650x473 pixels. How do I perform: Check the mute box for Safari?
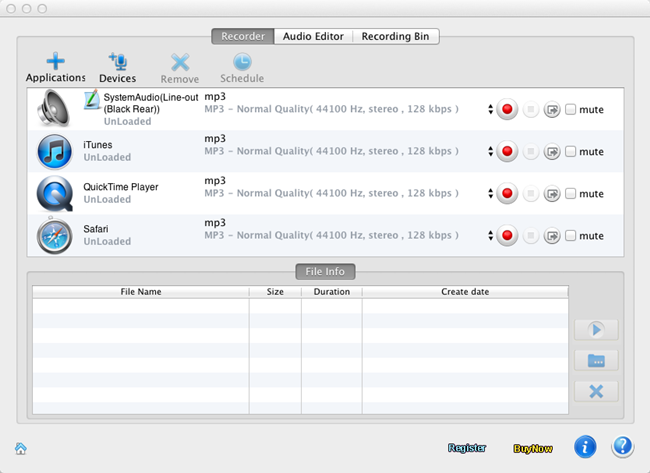[570, 236]
